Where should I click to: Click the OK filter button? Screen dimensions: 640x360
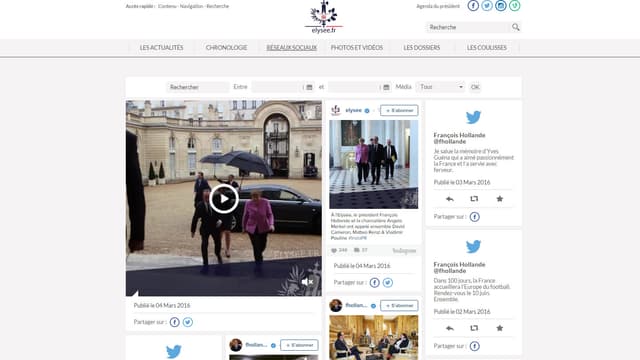[x=475, y=87]
